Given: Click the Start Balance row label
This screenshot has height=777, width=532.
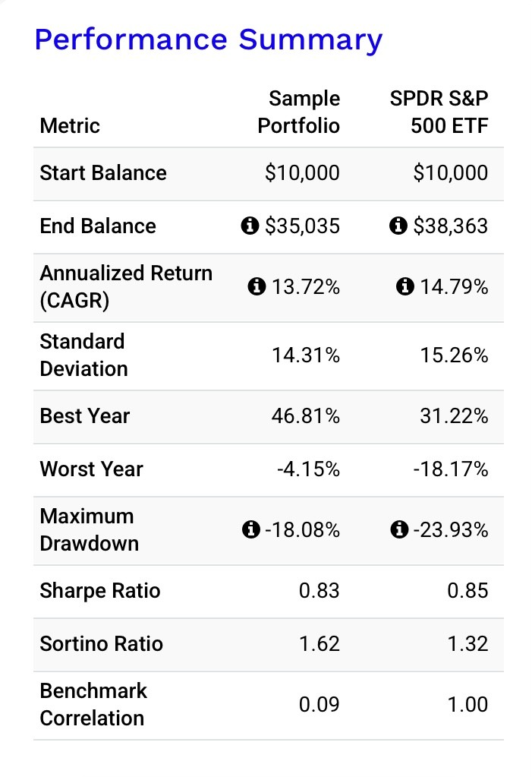Looking at the screenshot, I should 103,173.
